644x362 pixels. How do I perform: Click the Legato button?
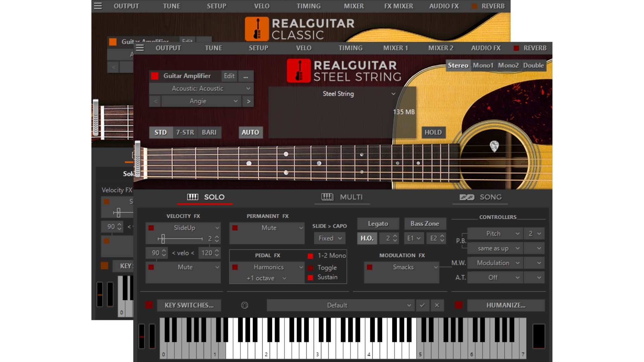pos(378,224)
